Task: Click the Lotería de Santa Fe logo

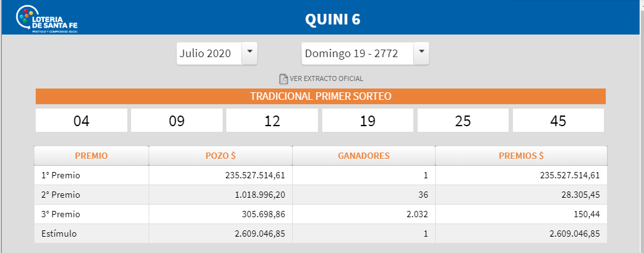Action: [x=50, y=19]
